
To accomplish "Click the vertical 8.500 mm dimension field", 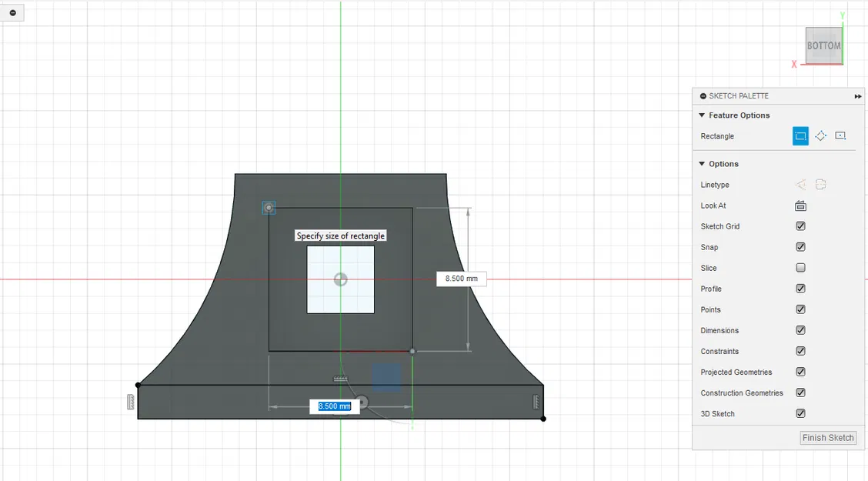I will [x=461, y=279].
